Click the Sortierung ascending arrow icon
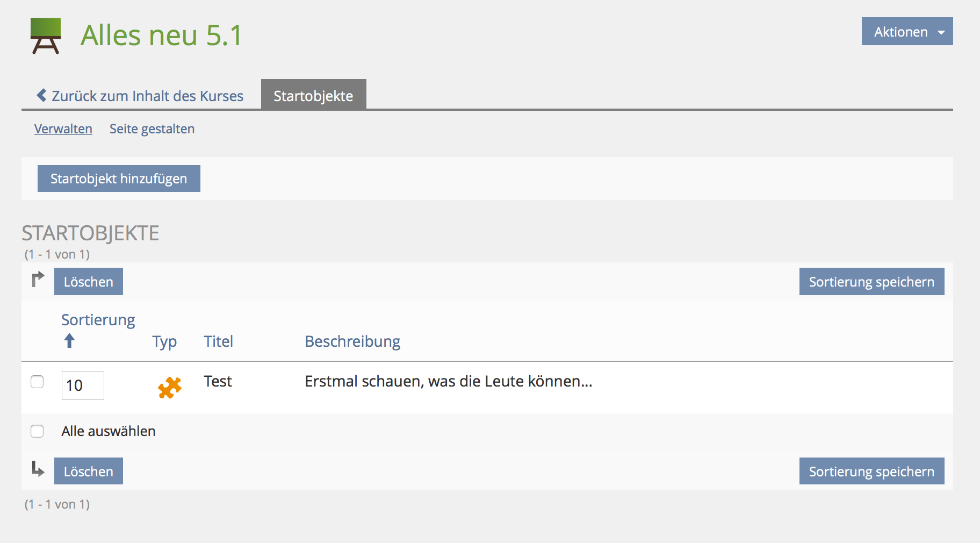Viewport: 980px width, 543px height. [x=69, y=341]
